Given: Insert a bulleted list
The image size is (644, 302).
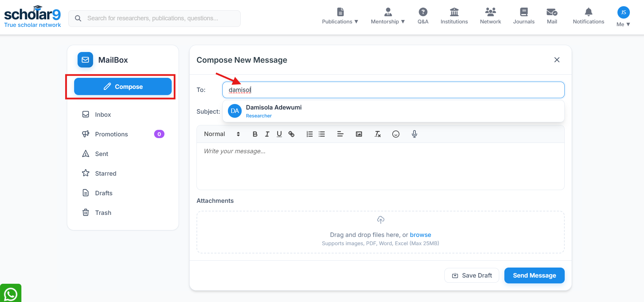Looking at the screenshot, I should click(x=322, y=134).
